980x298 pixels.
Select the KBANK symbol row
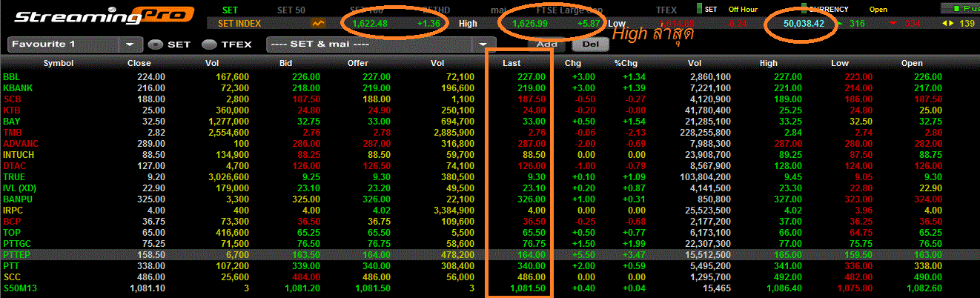[x=490, y=87]
